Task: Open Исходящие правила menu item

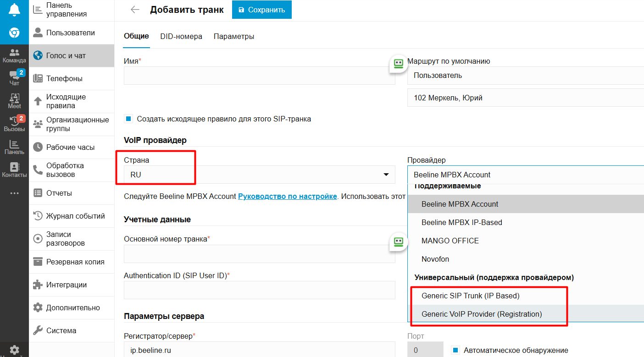Action: [x=72, y=101]
